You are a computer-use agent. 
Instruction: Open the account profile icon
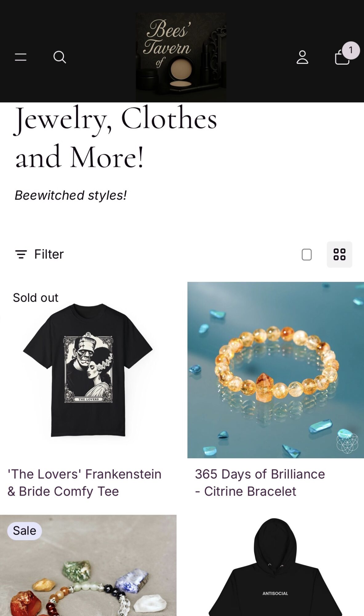pyautogui.click(x=302, y=57)
